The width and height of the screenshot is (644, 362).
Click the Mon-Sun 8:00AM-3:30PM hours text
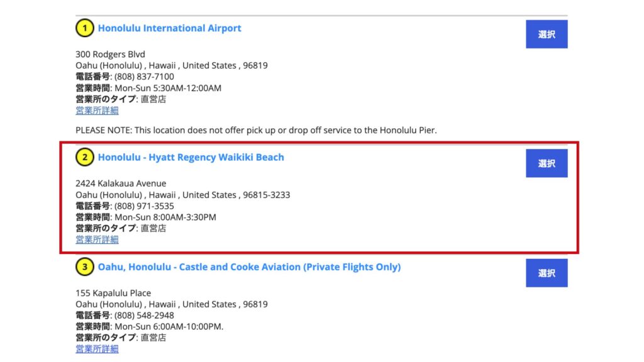pyautogui.click(x=165, y=217)
